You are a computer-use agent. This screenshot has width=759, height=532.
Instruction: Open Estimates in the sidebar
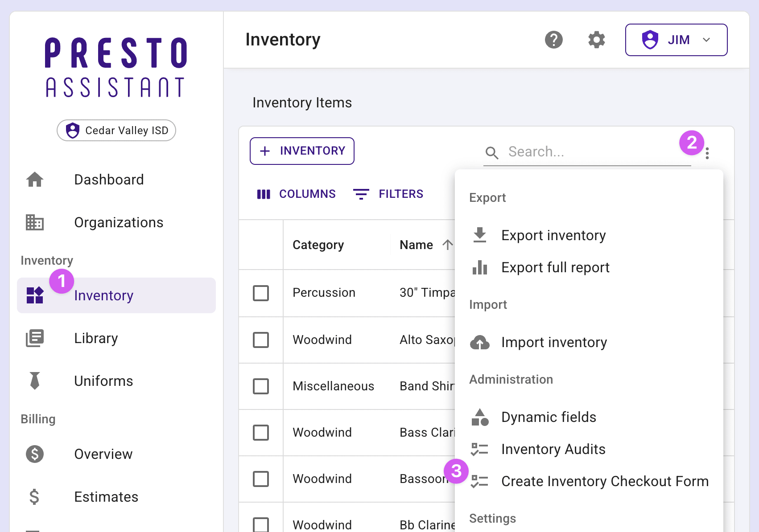pos(116,497)
